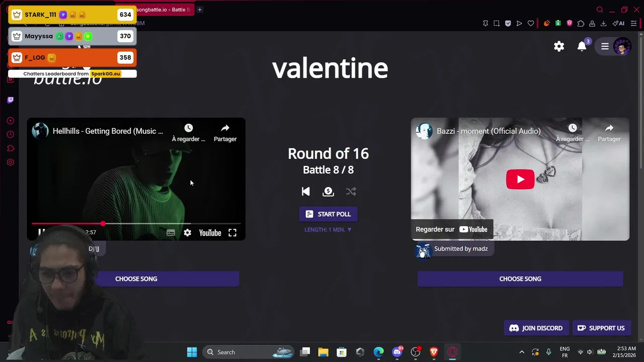Click the Hellhills - Getting Bored video title
The height and width of the screenshot is (362, 644).
[108, 131]
